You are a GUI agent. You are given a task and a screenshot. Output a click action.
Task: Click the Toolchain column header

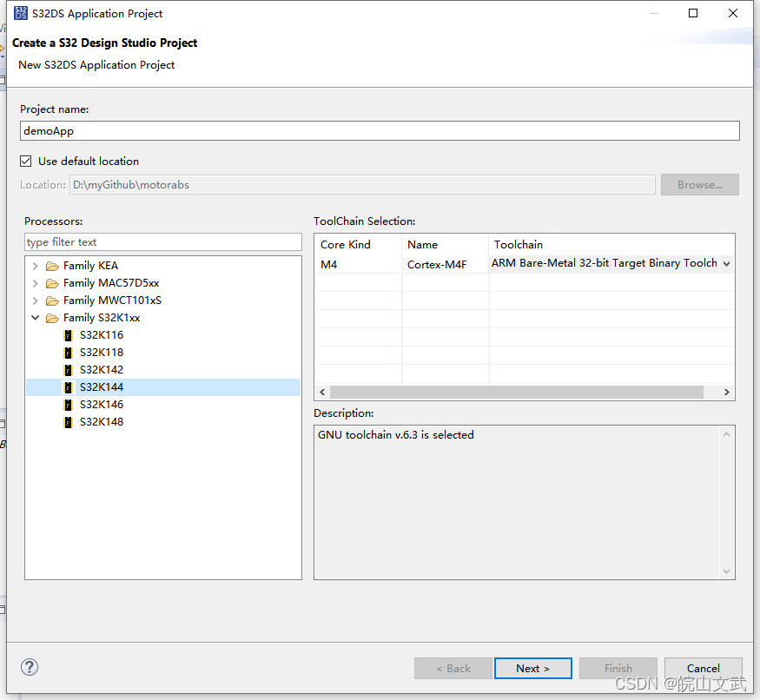point(611,245)
